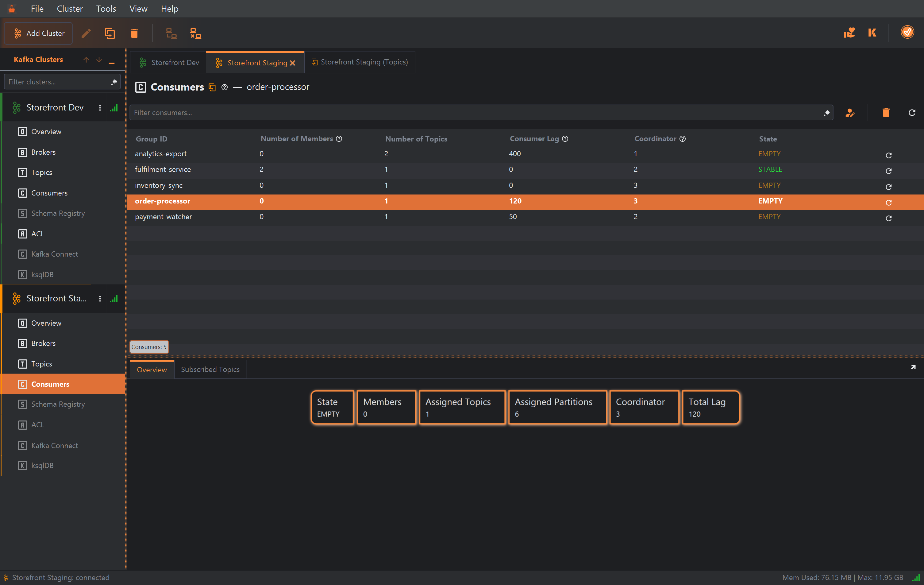
Task: Toggle regex in cluster filter
Action: tap(114, 82)
